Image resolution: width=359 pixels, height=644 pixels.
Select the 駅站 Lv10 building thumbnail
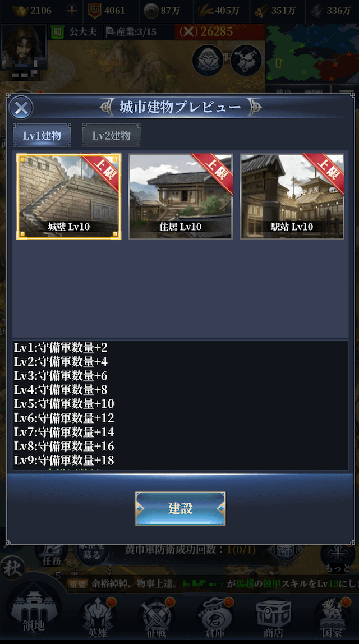[x=292, y=197]
